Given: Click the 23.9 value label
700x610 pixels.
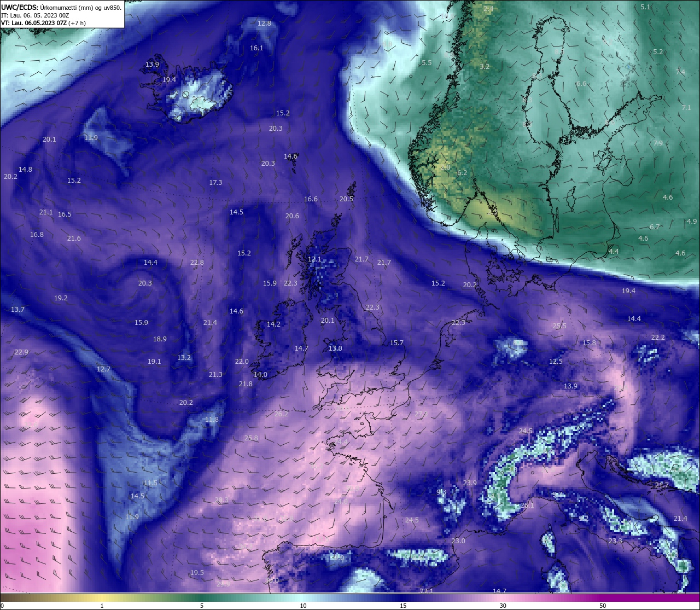Looking at the screenshot, I should [x=470, y=483].
